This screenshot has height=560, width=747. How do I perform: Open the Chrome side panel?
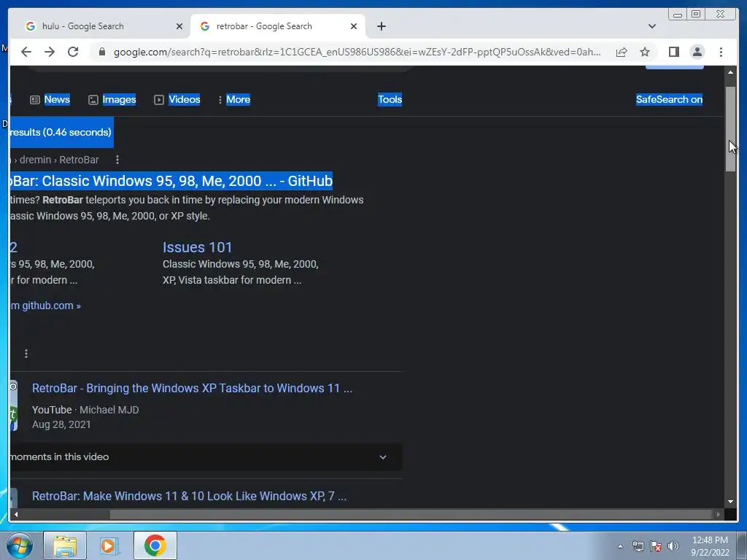673,52
